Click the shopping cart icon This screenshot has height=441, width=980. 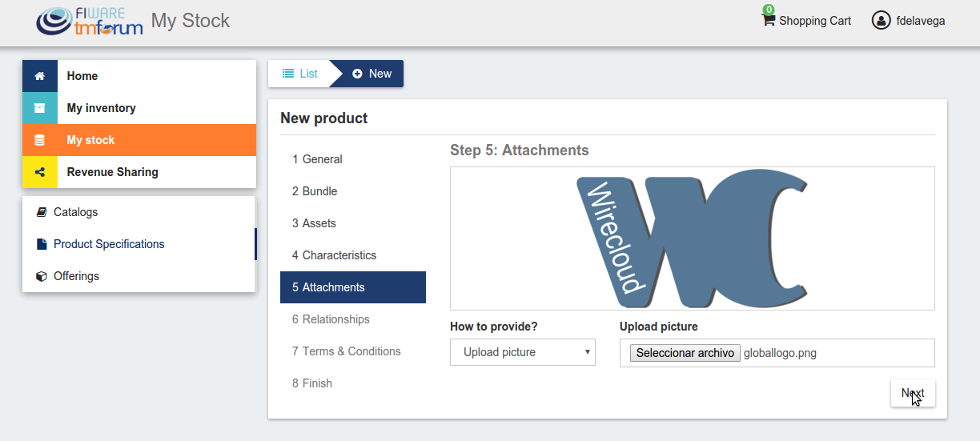(768, 19)
